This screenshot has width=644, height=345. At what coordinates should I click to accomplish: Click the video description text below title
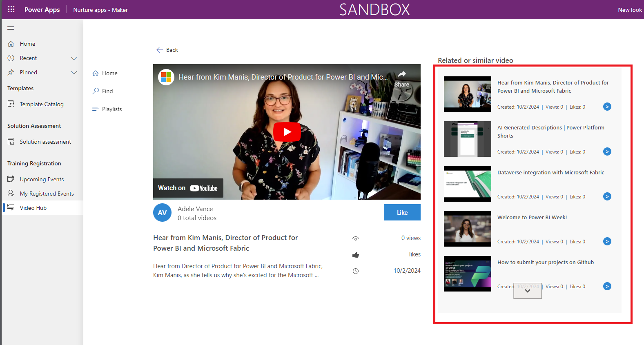238,271
